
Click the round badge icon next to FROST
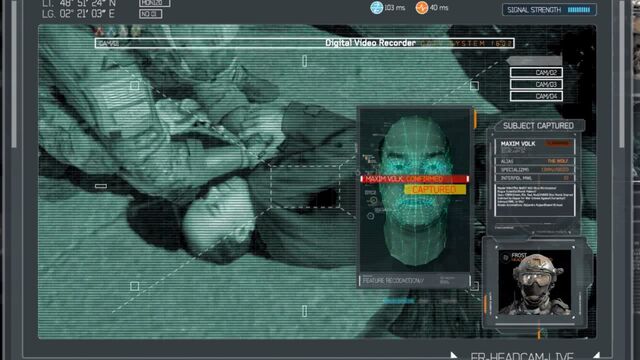click(506, 257)
